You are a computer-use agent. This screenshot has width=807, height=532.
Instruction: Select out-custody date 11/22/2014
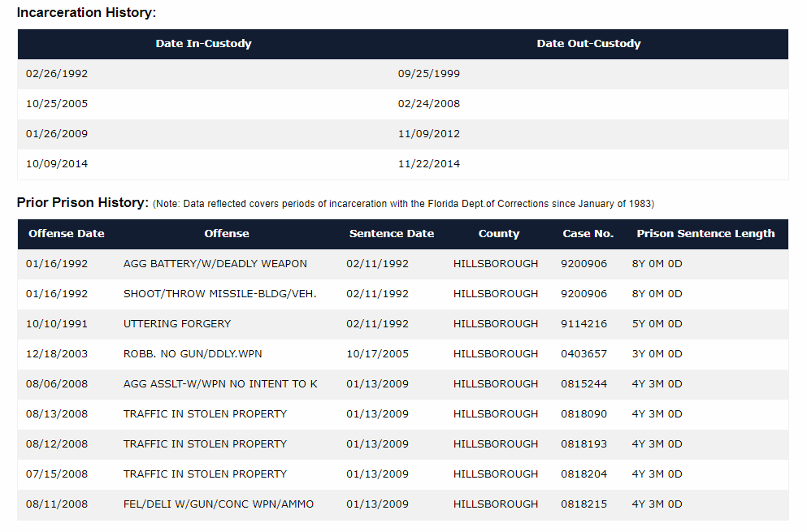click(x=429, y=163)
